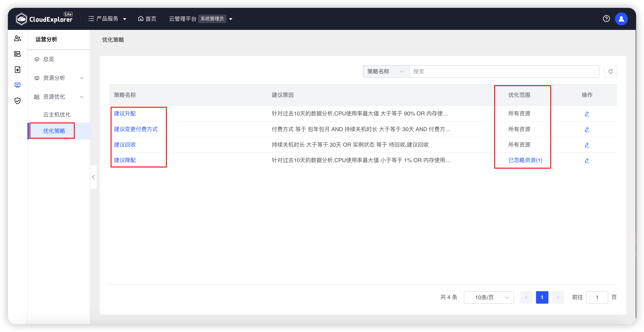
Task: Edit the 建议升配 strategy
Action: tap(587, 114)
